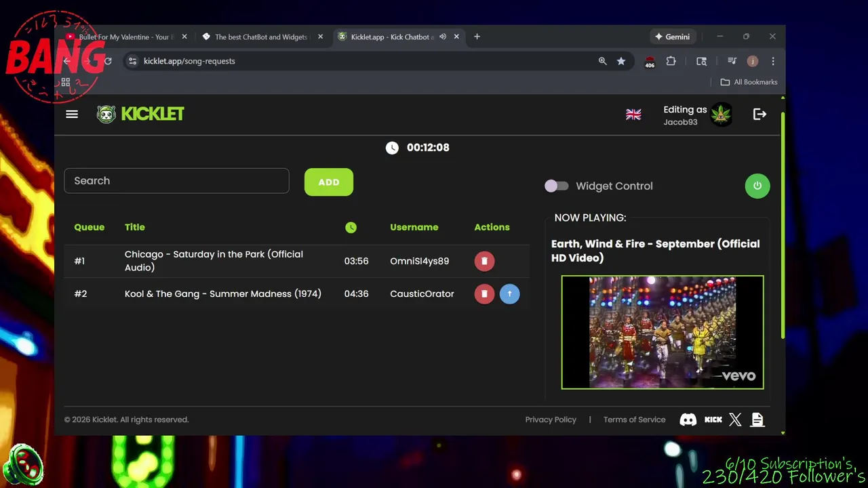Viewport: 868px width, 488px height.
Task: Open the Privacy Policy link
Action: click(x=551, y=420)
